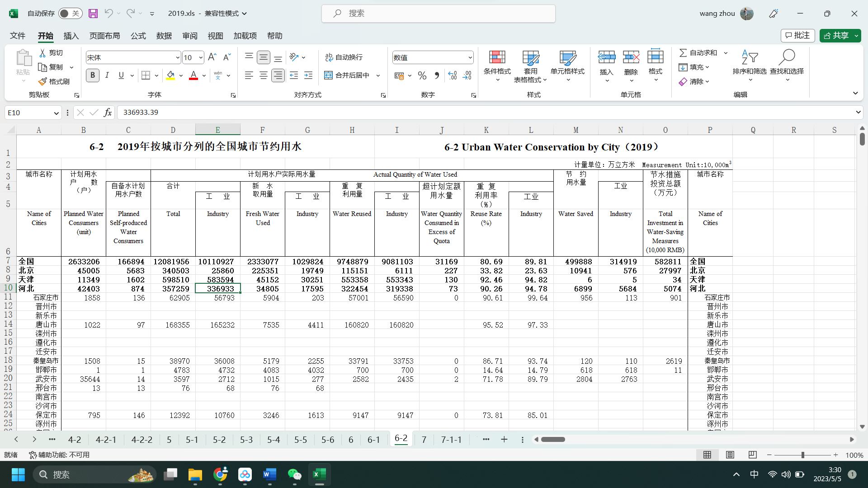Viewport: 868px width, 488px height.
Task: Click the Increase Font Size icon
Action: tap(212, 57)
